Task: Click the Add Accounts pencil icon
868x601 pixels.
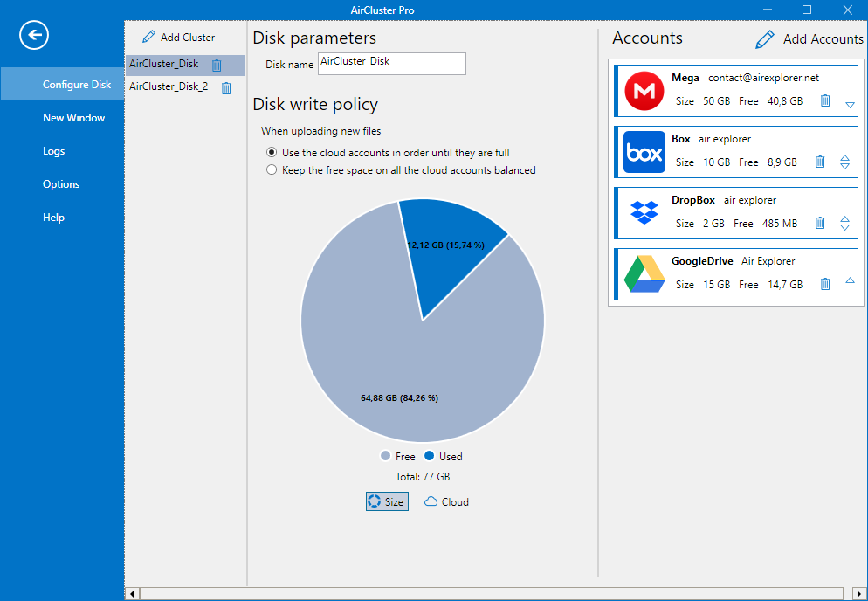Action: 764,39
